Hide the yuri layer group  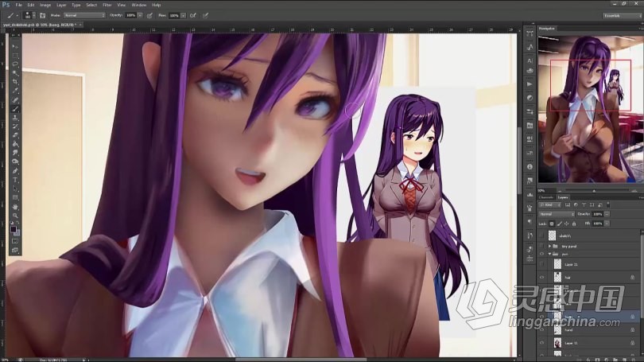[541, 254]
